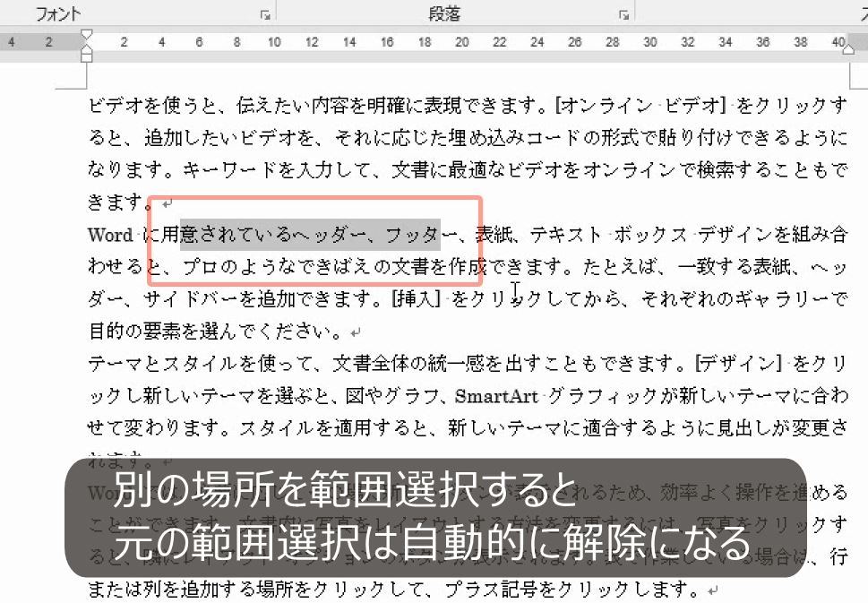Click the right indent marker on ruler

(x=848, y=50)
